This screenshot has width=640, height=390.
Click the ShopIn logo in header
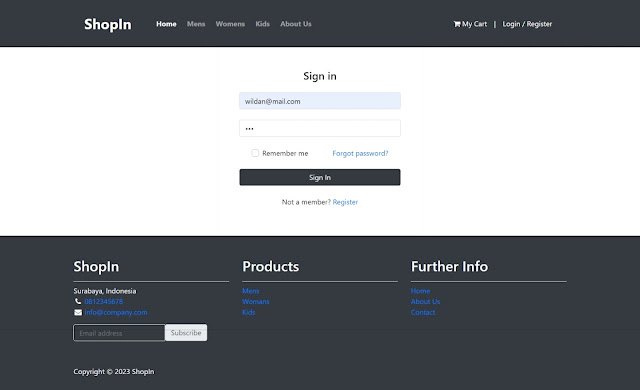108,24
